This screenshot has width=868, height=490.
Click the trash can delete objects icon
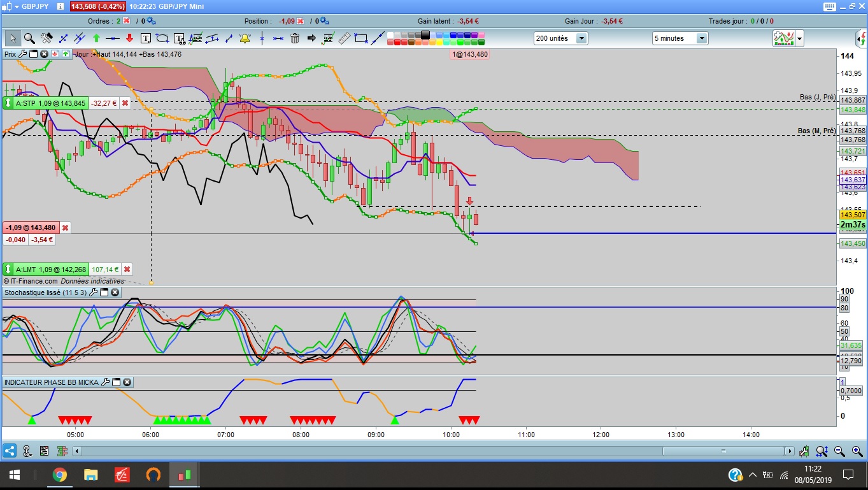coord(295,38)
